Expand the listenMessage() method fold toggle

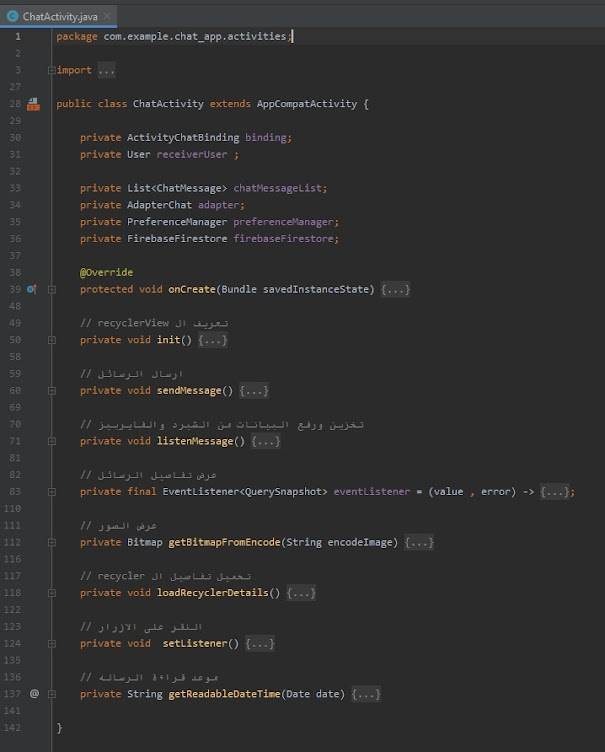(51, 441)
